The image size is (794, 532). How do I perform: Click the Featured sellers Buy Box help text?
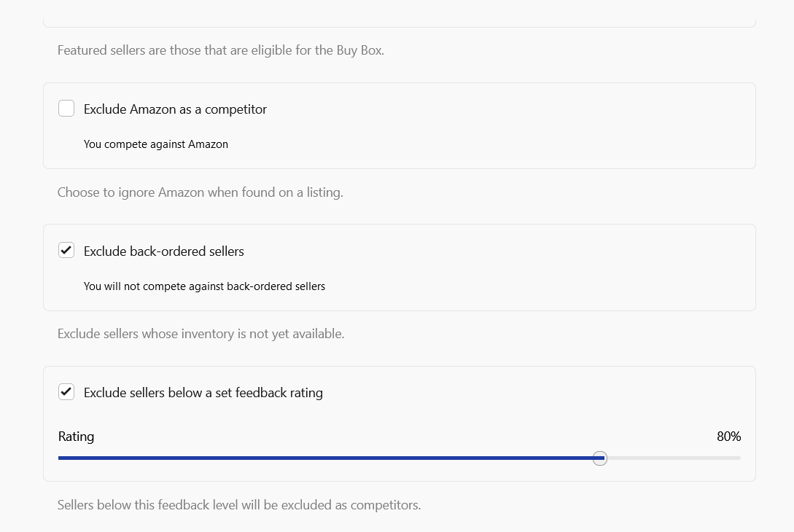220,50
